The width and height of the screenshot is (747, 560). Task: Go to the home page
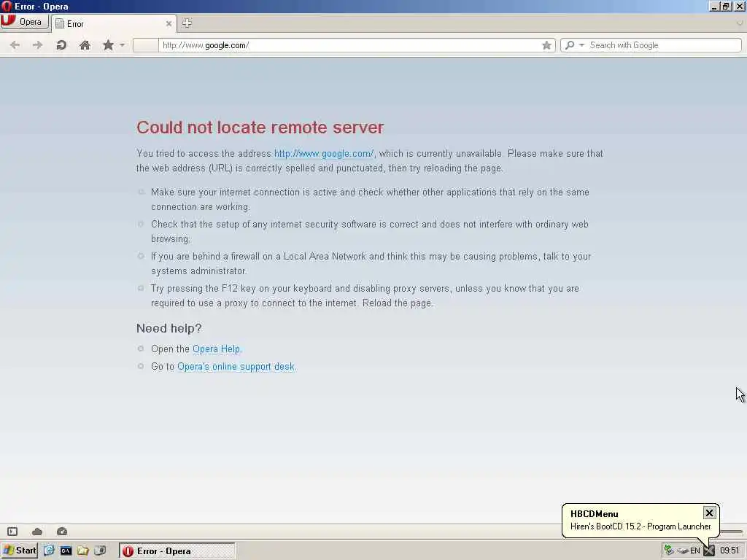tap(85, 45)
